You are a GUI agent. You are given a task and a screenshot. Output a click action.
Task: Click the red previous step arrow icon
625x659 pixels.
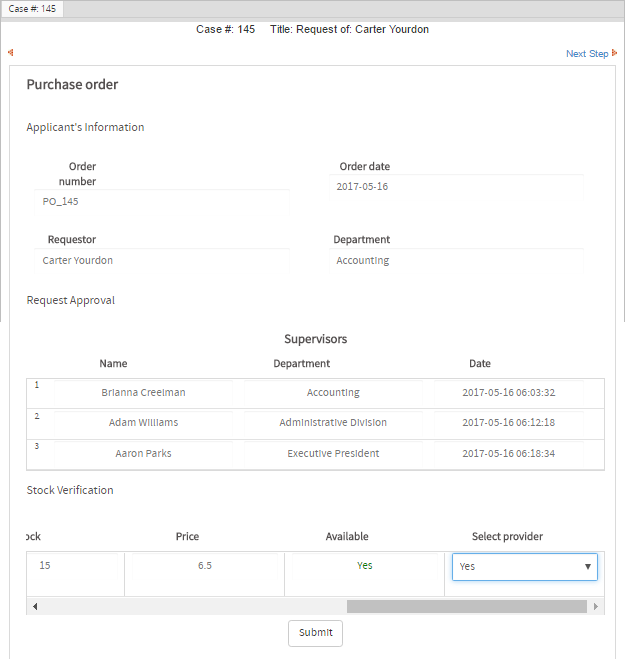coord(10,53)
